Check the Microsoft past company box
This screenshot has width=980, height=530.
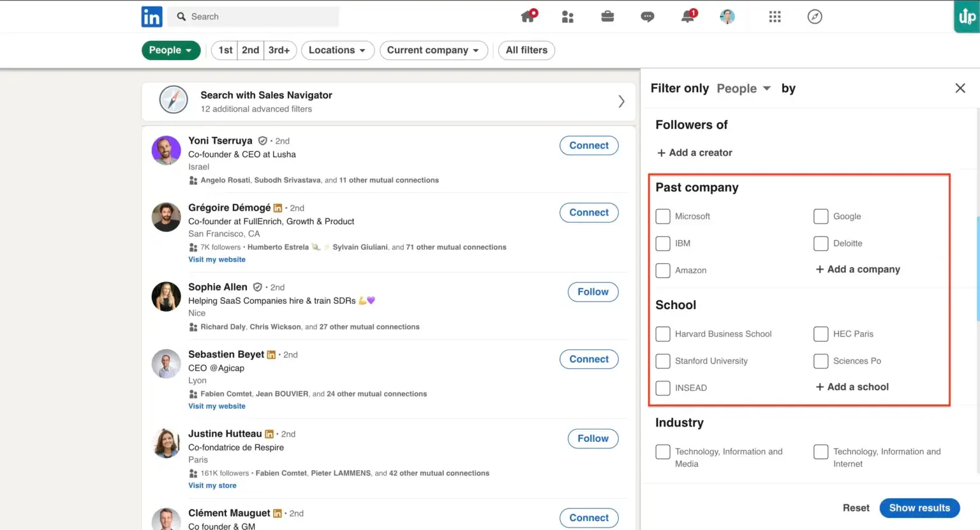pyautogui.click(x=663, y=216)
